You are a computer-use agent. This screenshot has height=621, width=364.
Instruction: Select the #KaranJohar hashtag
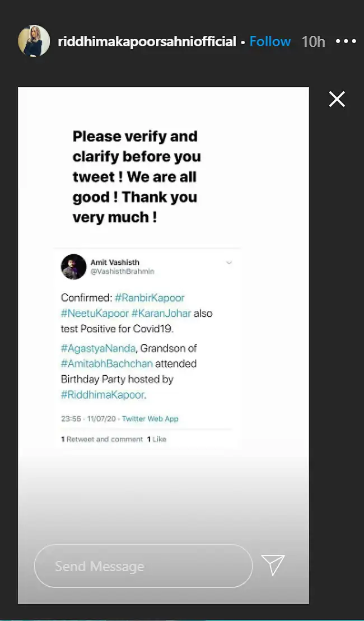[x=161, y=313]
